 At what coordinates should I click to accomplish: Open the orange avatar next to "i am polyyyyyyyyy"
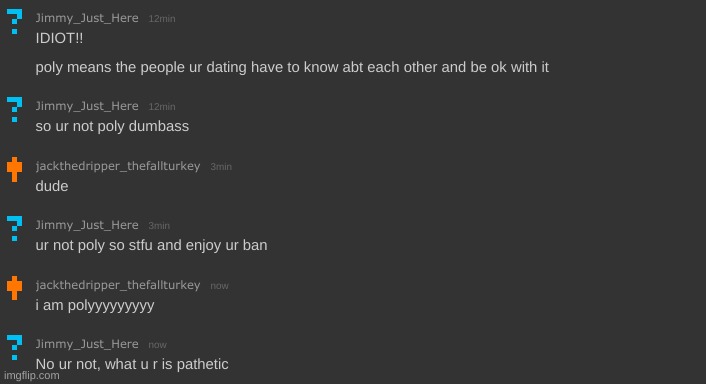tap(14, 288)
